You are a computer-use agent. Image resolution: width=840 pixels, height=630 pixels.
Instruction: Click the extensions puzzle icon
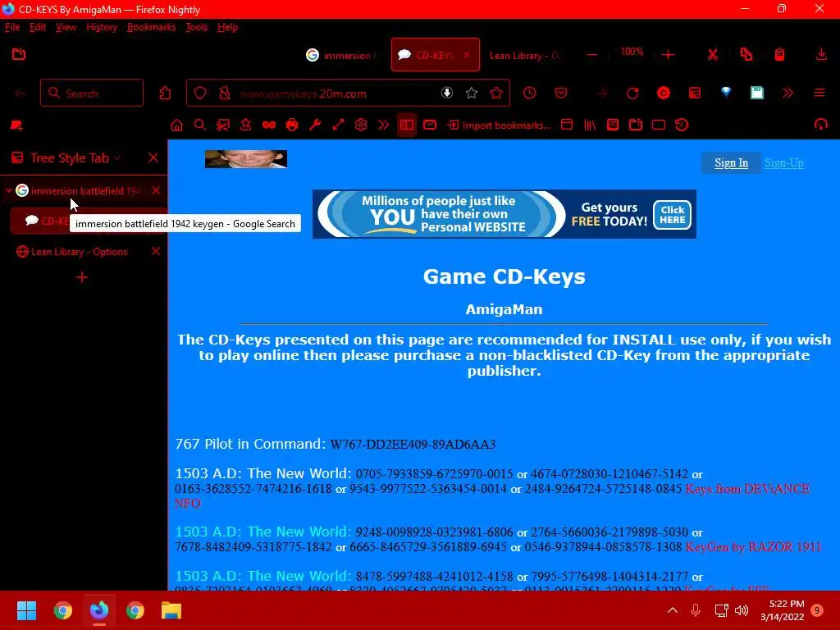165,94
